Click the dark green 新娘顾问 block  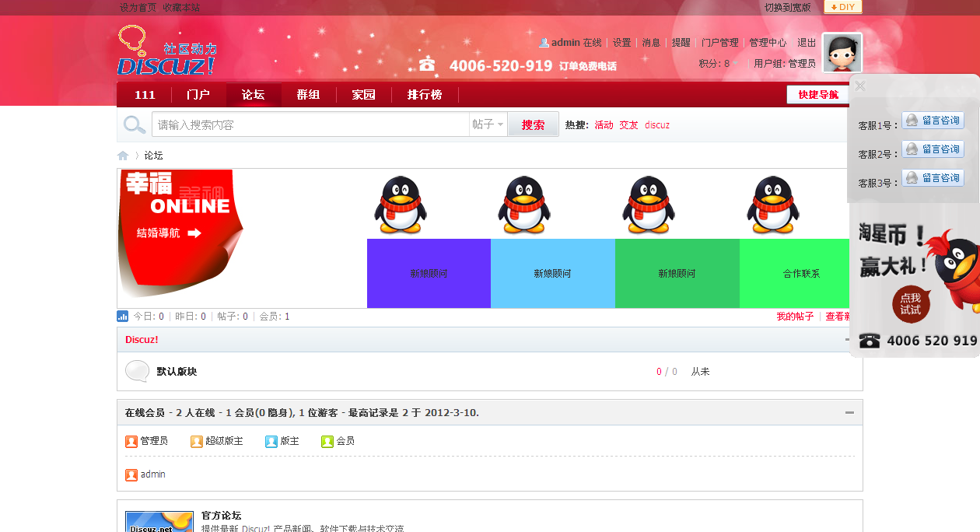(x=677, y=273)
